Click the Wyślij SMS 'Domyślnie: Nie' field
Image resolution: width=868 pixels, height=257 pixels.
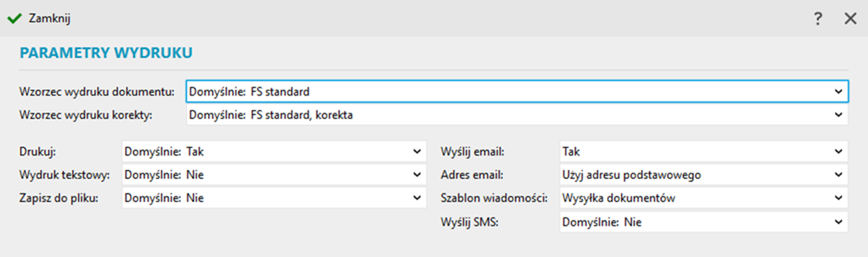704,222
